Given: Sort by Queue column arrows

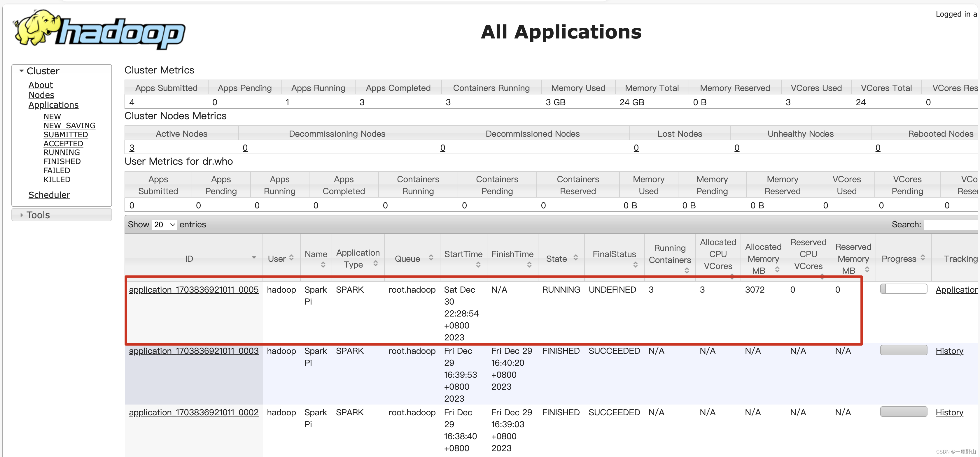Looking at the screenshot, I should tap(431, 258).
